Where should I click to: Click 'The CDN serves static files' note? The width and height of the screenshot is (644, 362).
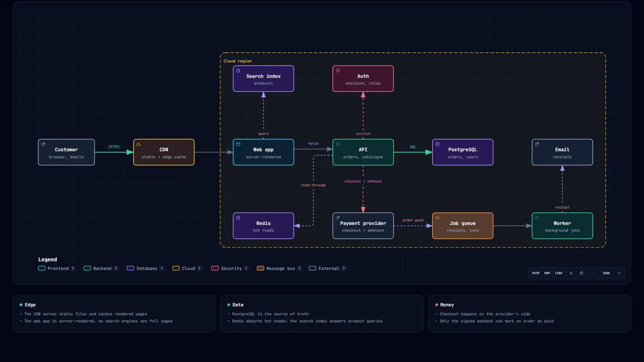(86, 314)
